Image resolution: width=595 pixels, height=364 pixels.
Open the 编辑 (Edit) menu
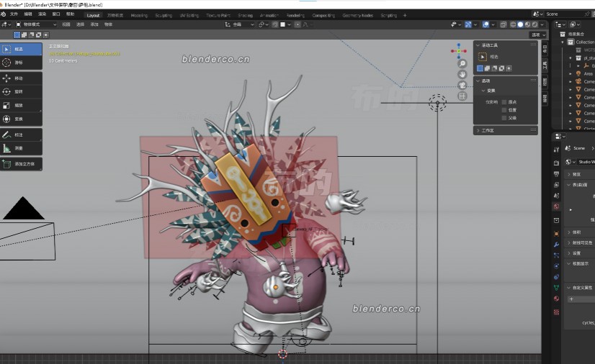(28, 14)
